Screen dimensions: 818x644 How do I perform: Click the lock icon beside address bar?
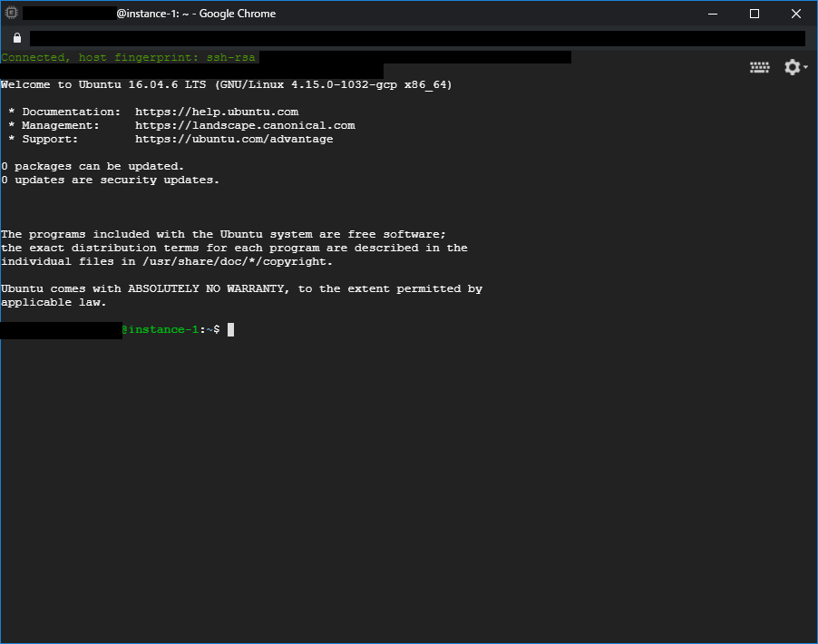click(17, 37)
